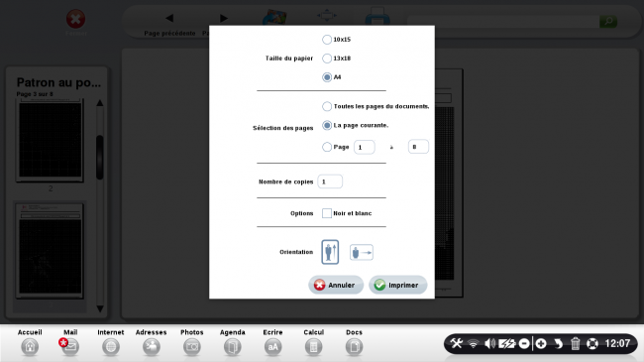This screenshot has height=362, width=644.
Task: Select landscape orientation icon
Action: click(362, 252)
